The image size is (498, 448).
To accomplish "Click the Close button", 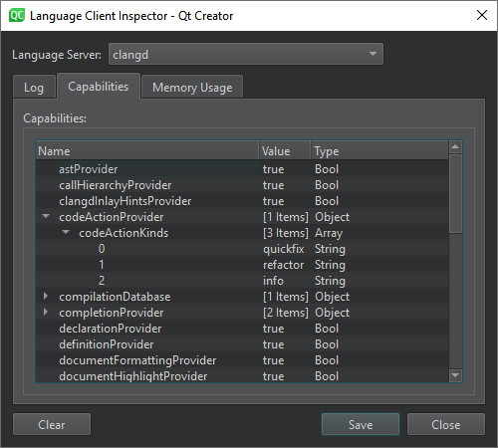I will click(446, 424).
